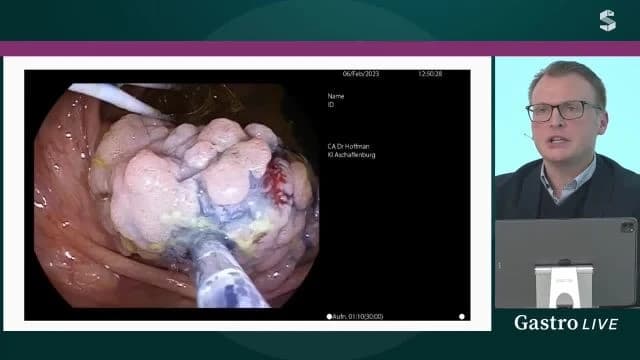Click the S logo in the top corner
Screen dimensions: 640x360
(608, 21)
